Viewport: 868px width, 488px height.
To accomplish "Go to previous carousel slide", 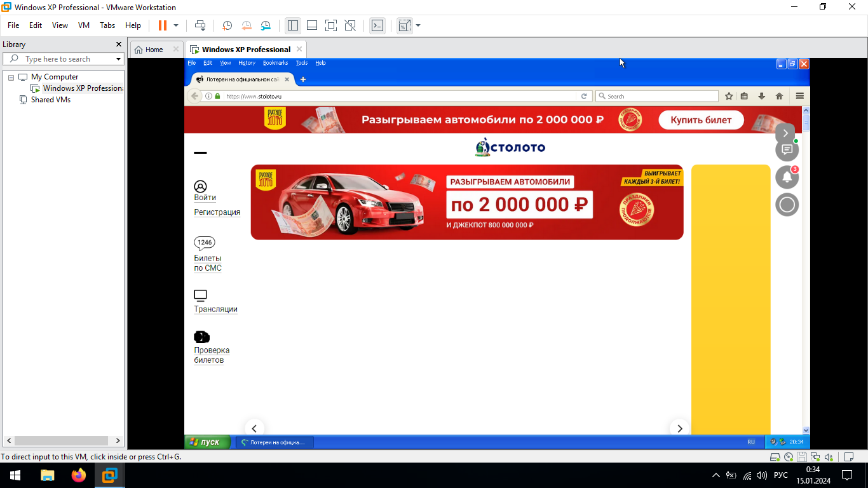I will coord(254,428).
